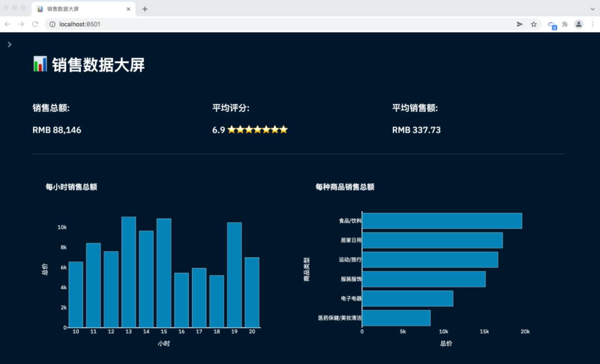The width and height of the screenshot is (600, 364).
Task: Close the 销售数据大屏 tab
Action: pos(128,9)
